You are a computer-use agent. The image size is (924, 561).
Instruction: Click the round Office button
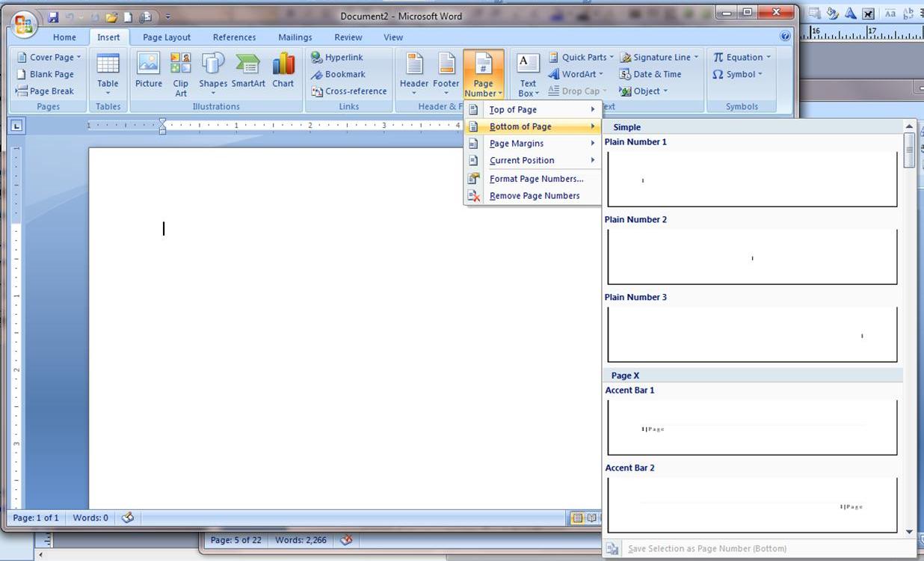click(x=23, y=25)
